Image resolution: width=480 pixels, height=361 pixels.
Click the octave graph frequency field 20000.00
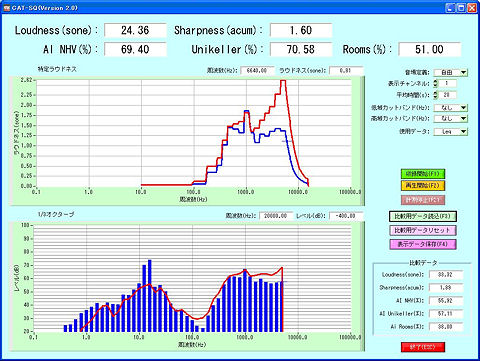tap(276, 216)
